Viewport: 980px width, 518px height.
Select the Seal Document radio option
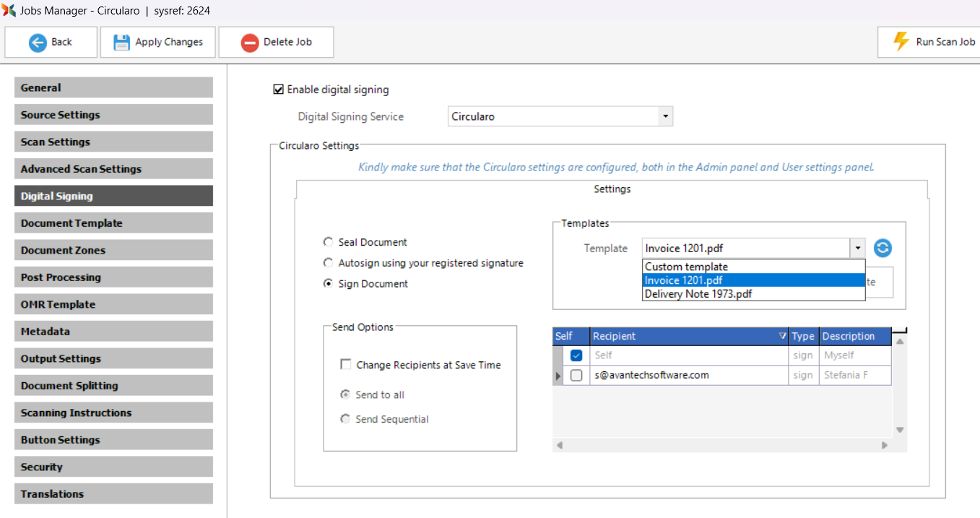click(x=329, y=242)
